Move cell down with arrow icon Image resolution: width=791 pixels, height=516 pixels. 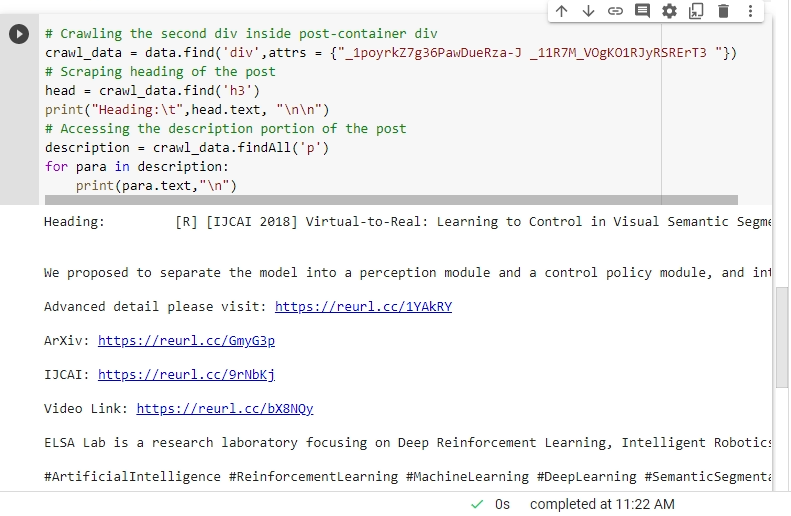(588, 11)
